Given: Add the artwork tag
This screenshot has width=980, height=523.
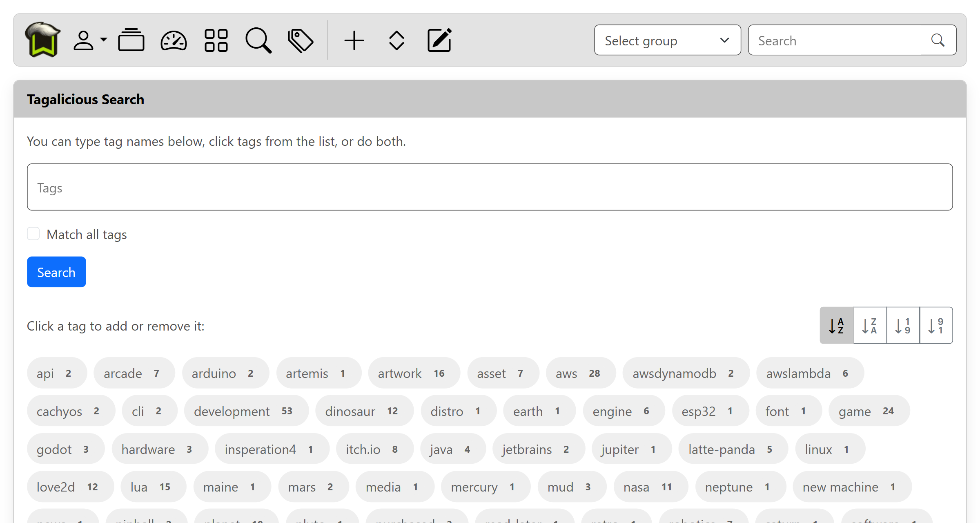Looking at the screenshot, I should [x=414, y=373].
